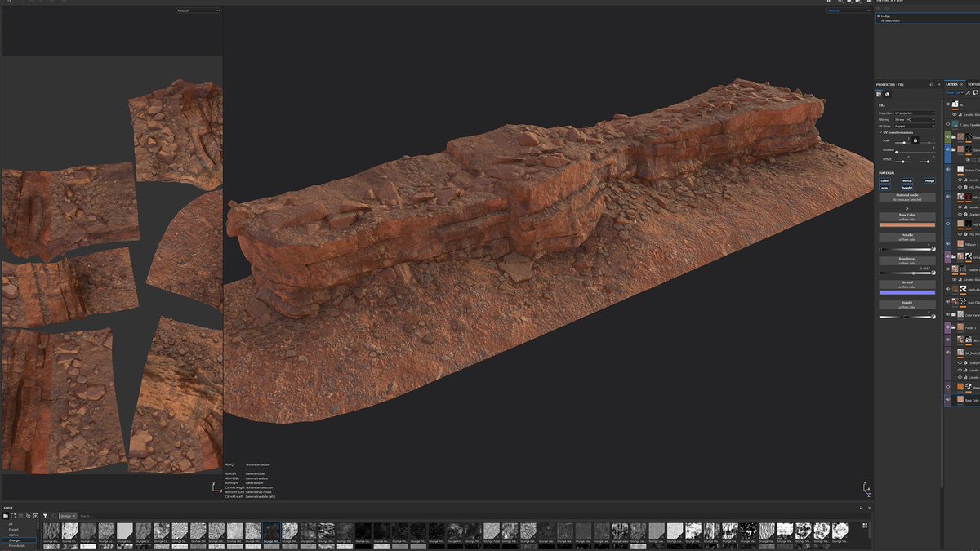Hide the top AO layer in the Layers panel
This screenshot has height=551, width=980.
pyautogui.click(x=947, y=104)
